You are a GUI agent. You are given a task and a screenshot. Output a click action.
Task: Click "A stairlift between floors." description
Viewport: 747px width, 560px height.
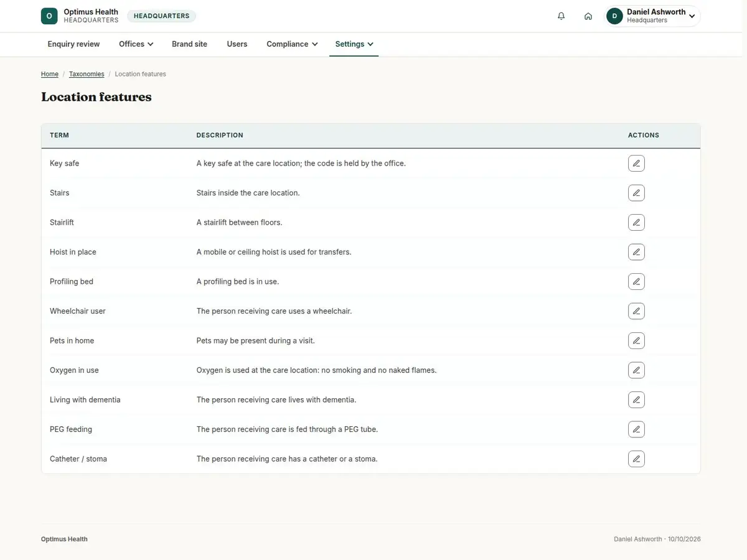tap(240, 223)
